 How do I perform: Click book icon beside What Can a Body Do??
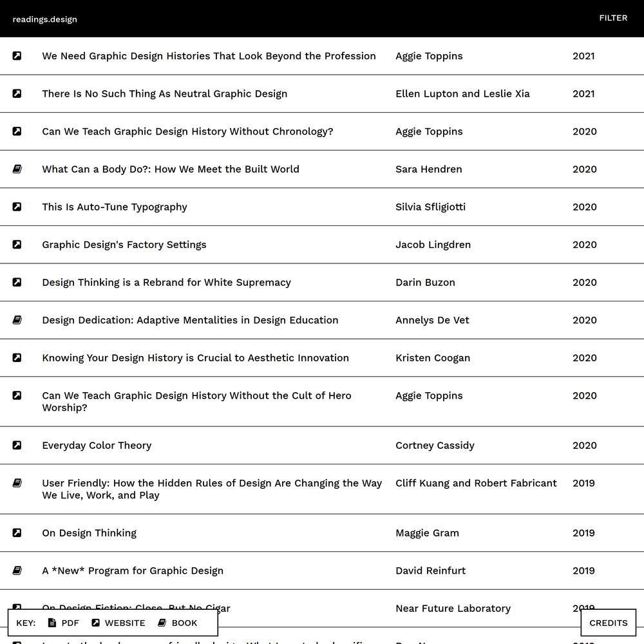click(17, 169)
